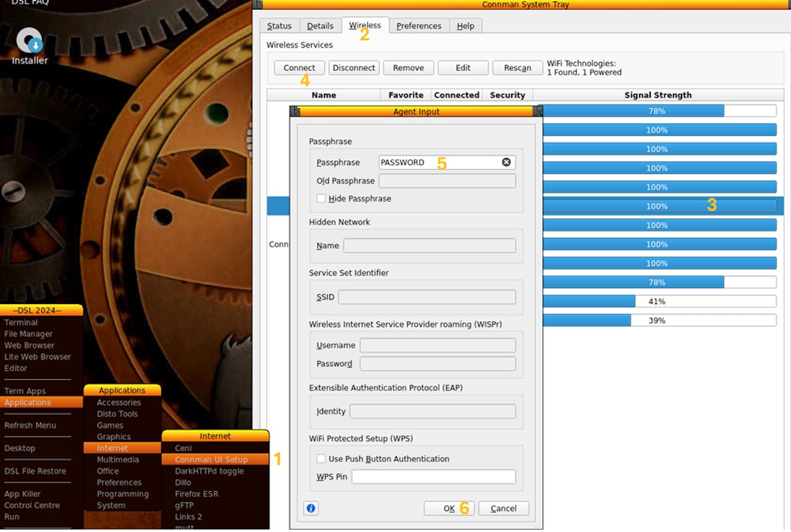Click the blue info icon in dialog
This screenshot has width=791, height=532.
click(311, 509)
